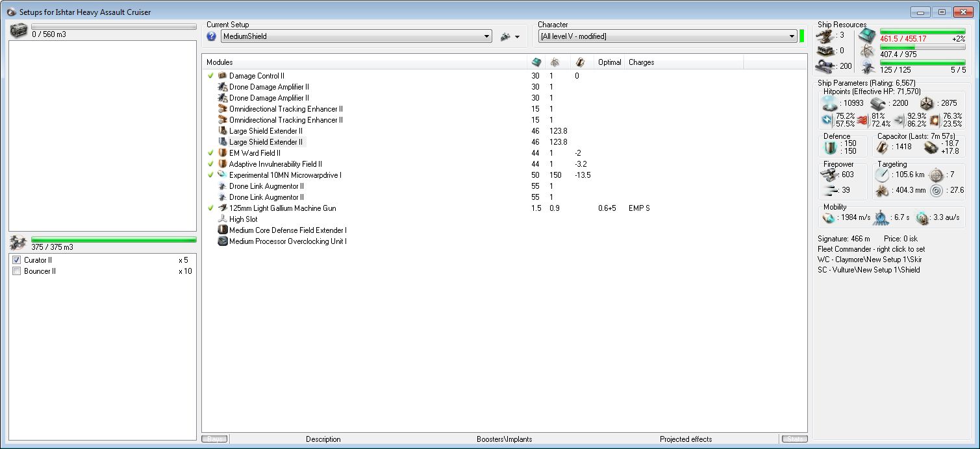The image size is (980, 449).
Task: Toggle the 125mm Light Gallium Machine Gun checkmark
Action: [210, 208]
